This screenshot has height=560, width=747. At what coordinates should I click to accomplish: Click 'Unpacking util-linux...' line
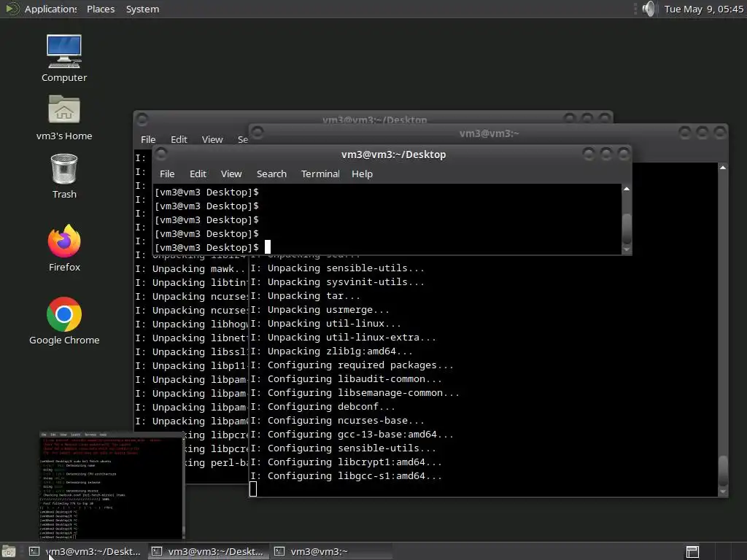326,323
